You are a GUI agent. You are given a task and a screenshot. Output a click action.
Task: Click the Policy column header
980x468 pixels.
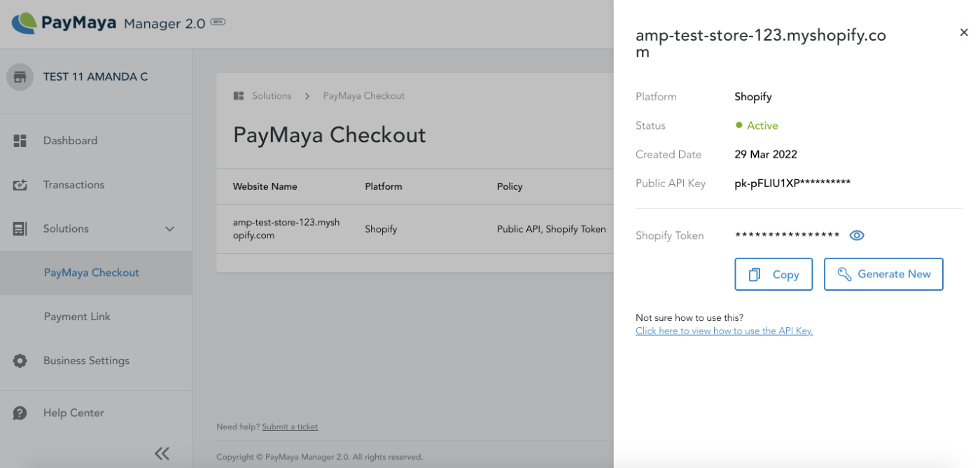510,186
